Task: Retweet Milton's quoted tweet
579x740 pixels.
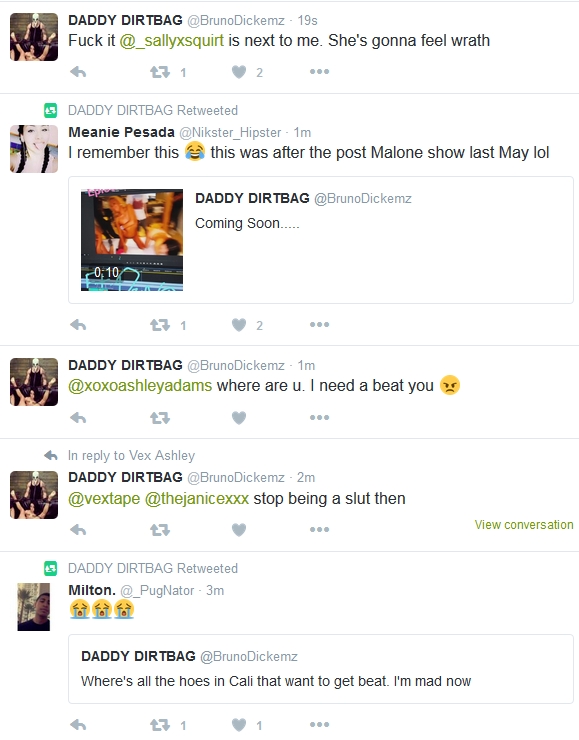Action: (160, 725)
